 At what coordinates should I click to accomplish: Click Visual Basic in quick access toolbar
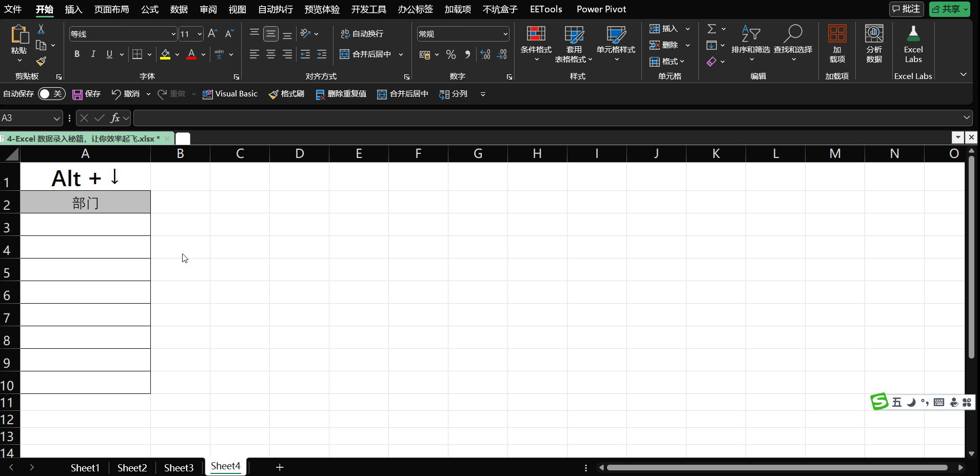pyautogui.click(x=230, y=94)
